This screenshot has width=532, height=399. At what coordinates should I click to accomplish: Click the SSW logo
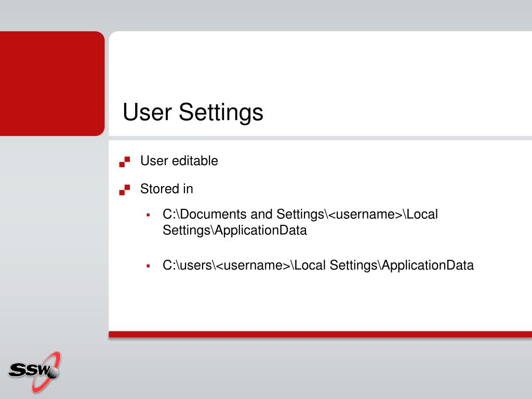[35, 372]
